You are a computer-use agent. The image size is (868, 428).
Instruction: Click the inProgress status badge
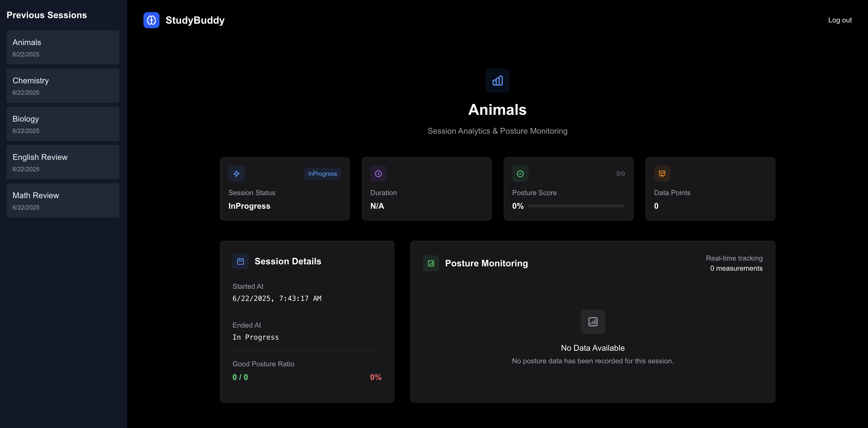(322, 174)
